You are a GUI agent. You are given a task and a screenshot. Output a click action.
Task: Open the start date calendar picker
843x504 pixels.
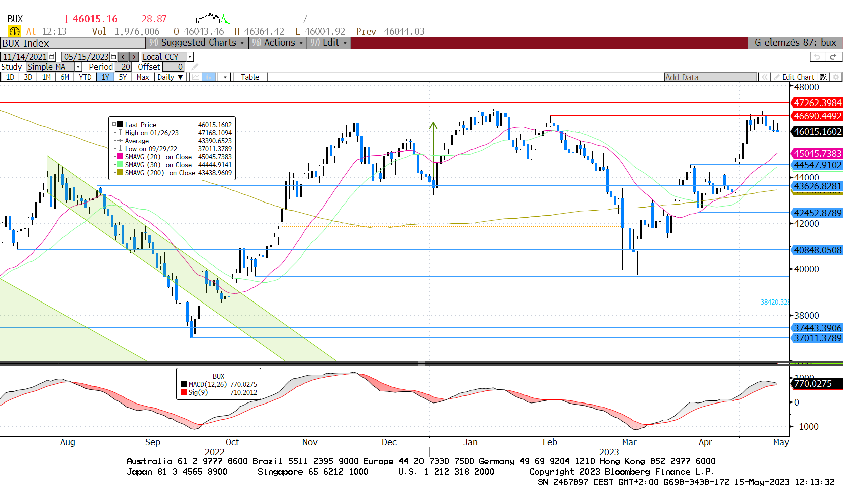click(52, 57)
